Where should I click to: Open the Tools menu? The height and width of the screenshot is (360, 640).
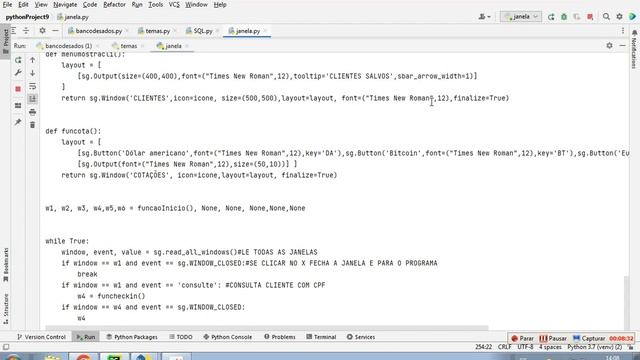pos(156,5)
